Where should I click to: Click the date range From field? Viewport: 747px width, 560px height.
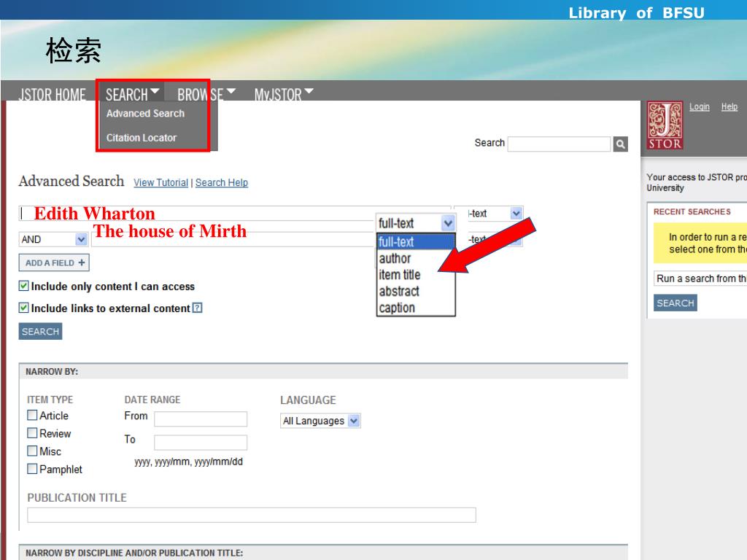201,419
